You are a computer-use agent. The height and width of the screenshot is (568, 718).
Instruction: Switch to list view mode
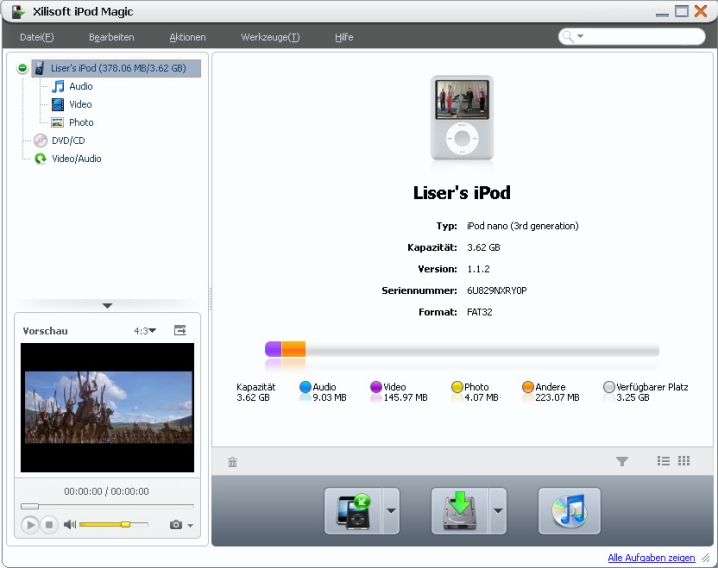point(663,461)
